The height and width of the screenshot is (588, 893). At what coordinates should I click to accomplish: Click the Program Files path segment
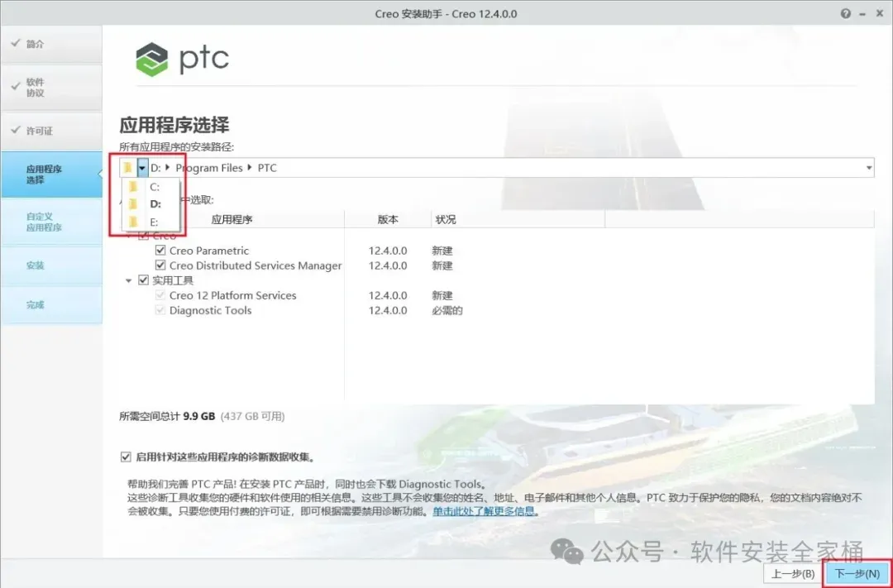(209, 168)
